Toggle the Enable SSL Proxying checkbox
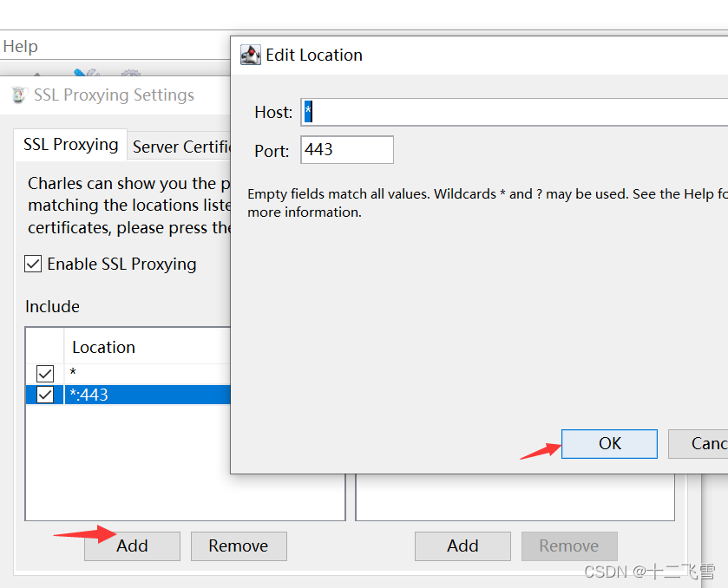The image size is (728, 588). coord(33,264)
